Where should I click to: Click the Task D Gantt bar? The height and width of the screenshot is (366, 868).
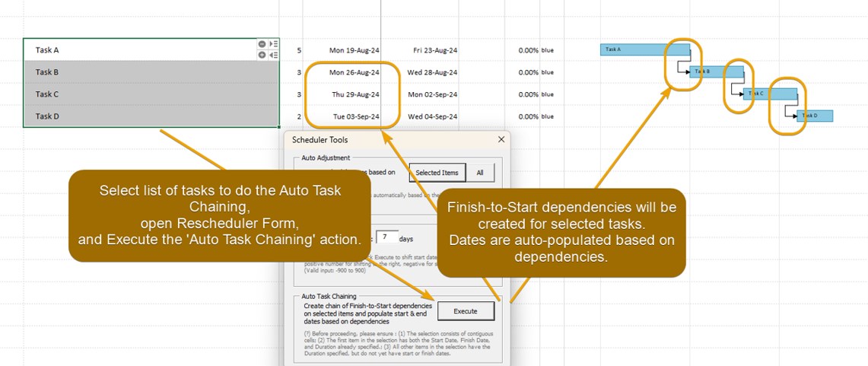click(x=817, y=116)
